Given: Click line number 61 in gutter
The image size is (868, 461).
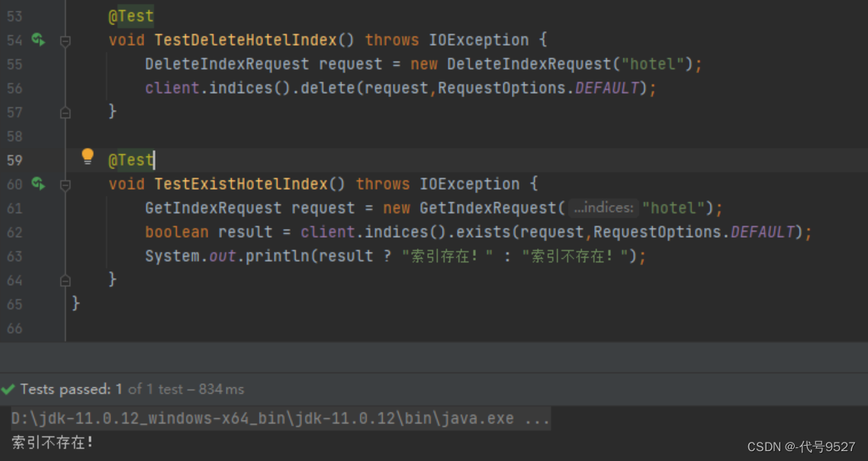Looking at the screenshot, I should [x=14, y=208].
